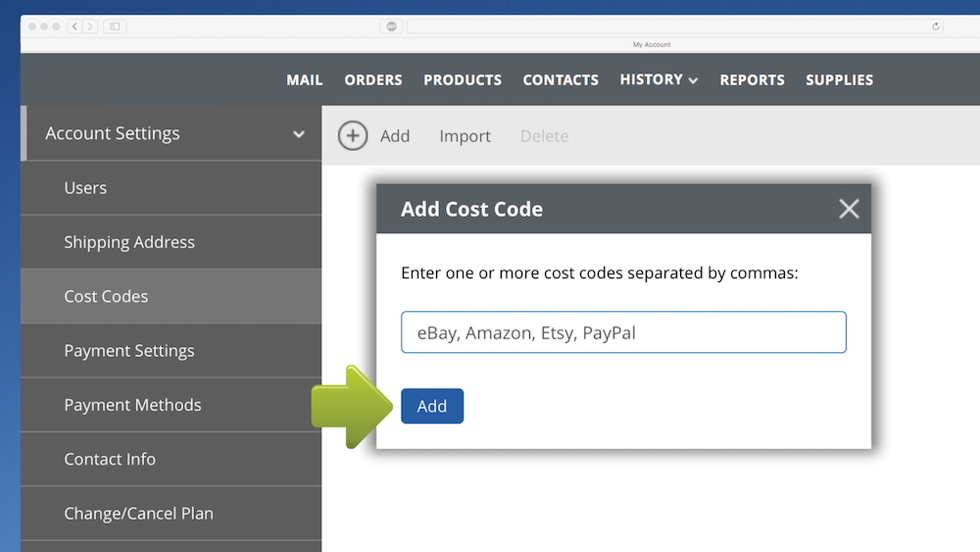Open Payment Methods in the sidebar

tap(171, 405)
